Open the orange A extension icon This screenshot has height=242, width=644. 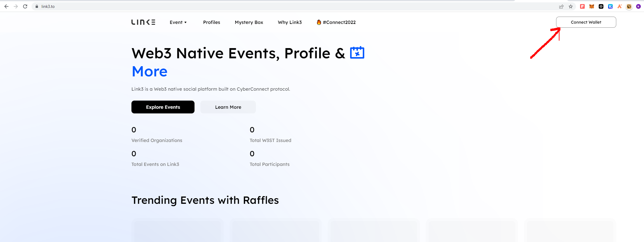click(x=619, y=6)
